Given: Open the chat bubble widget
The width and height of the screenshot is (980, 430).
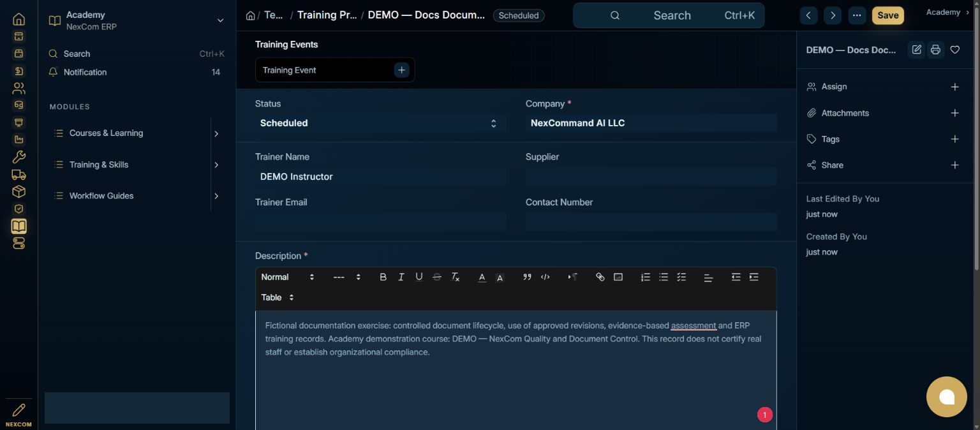Looking at the screenshot, I should coord(947,397).
